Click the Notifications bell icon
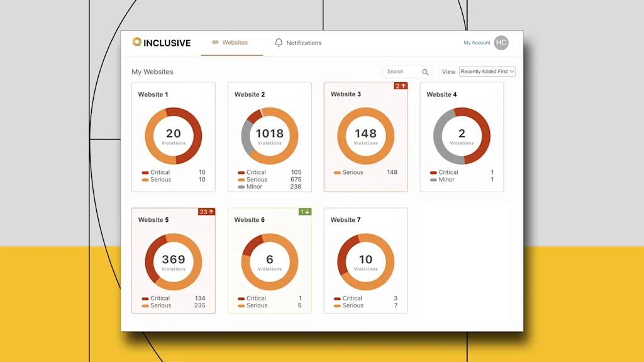 279,43
